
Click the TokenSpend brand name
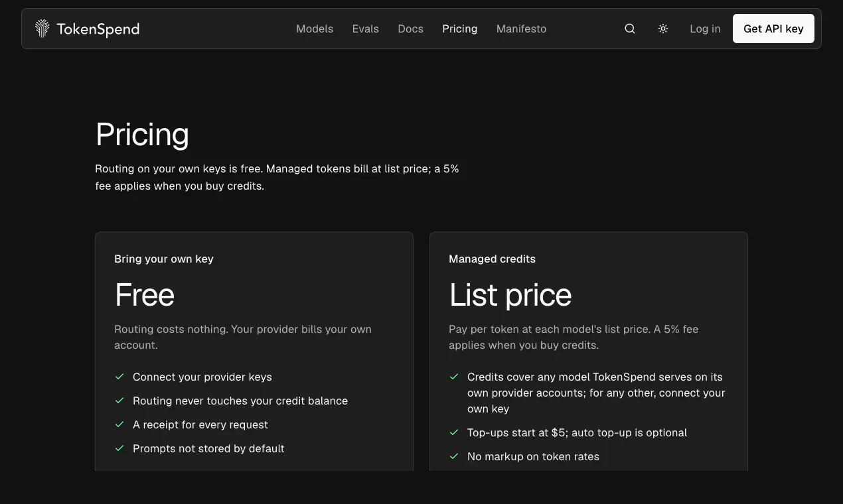click(98, 29)
